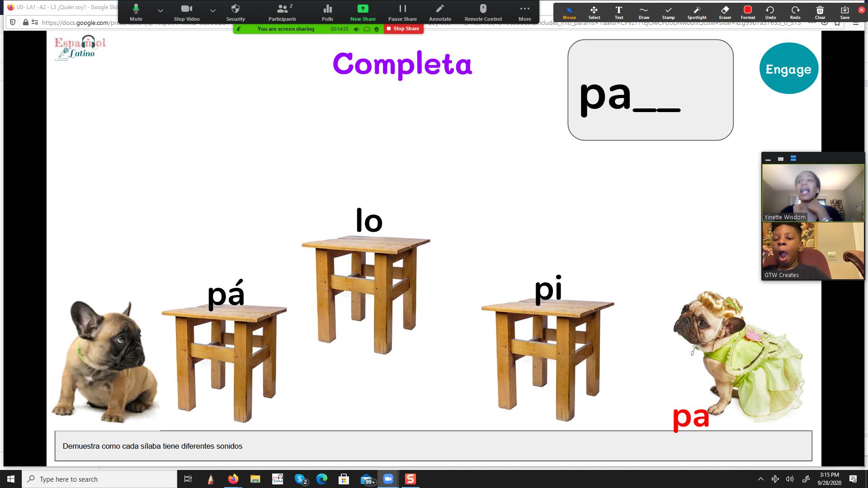Screen dimensions: 868x488
Task: Select the Draw annotation tool
Action: 644,12
